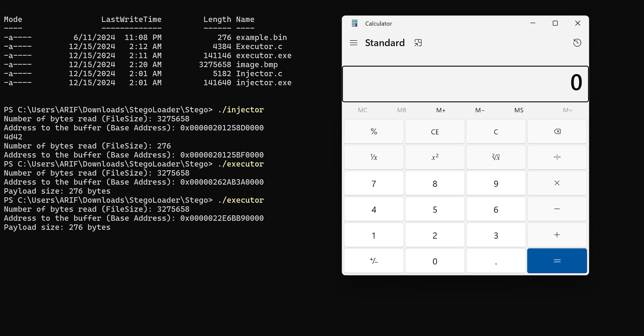The image size is (644, 336).
Task: Click the number 8 key
Action: pos(435,183)
